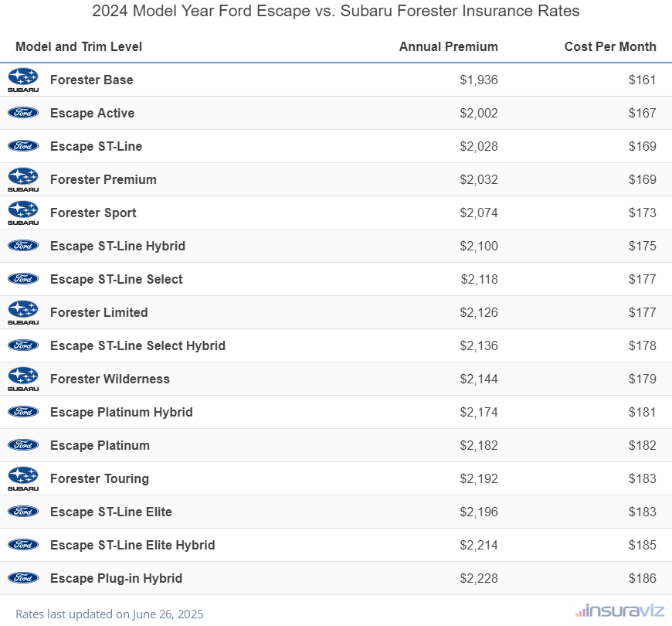The width and height of the screenshot is (672, 626).
Task: Click the $2,002 annual premium value
Action: click(479, 113)
